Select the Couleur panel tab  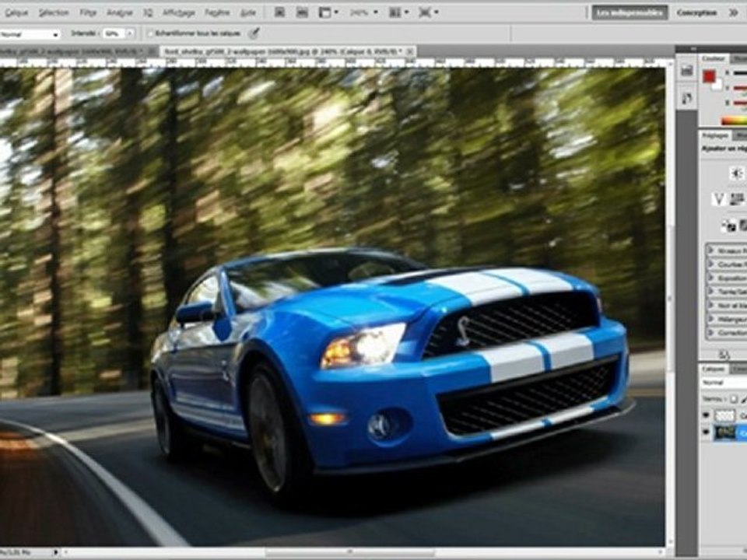pyautogui.click(x=713, y=58)
